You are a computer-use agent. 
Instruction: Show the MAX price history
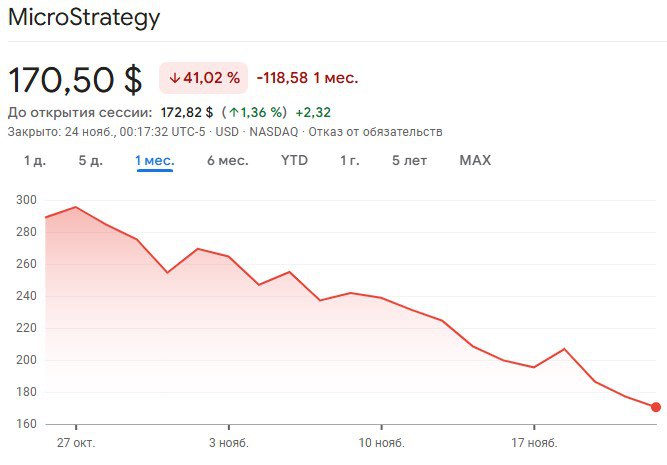point(475,160)
